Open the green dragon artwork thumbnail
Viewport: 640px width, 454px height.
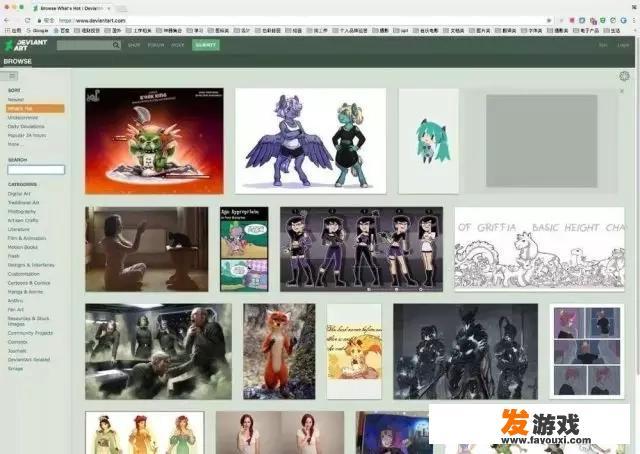pyautogui.click(x=154, y=141)
